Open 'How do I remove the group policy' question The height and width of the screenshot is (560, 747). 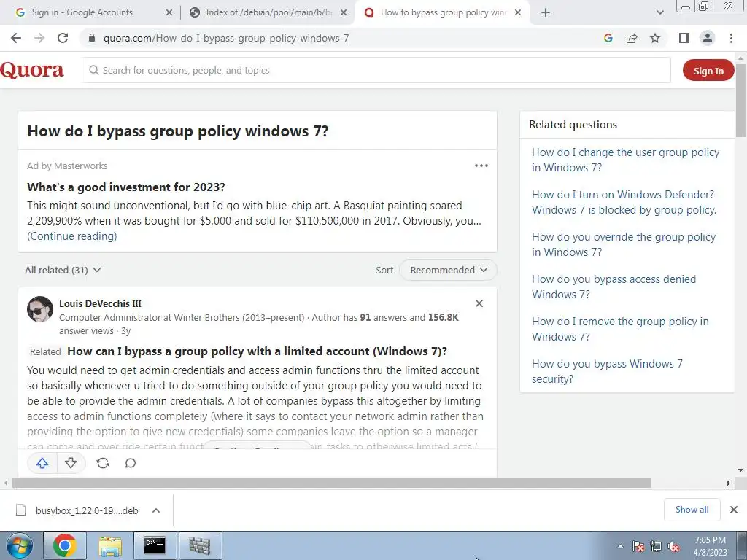(620, 329)
